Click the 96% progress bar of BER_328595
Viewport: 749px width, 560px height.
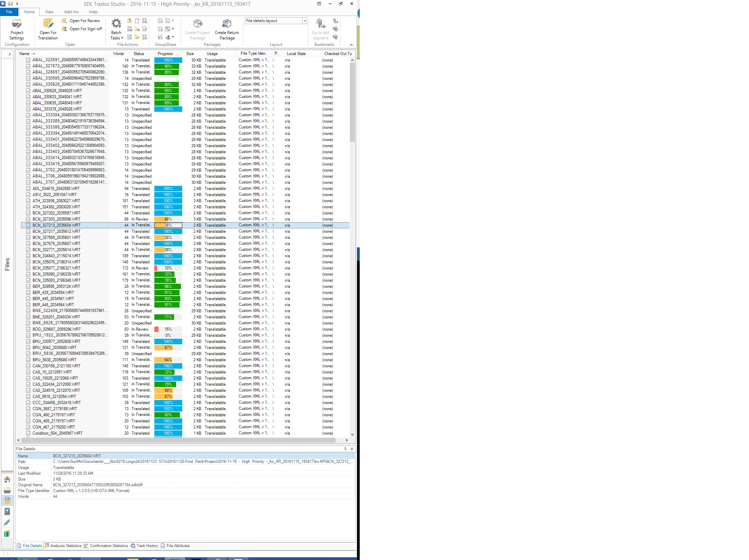[x=168, y=286]
